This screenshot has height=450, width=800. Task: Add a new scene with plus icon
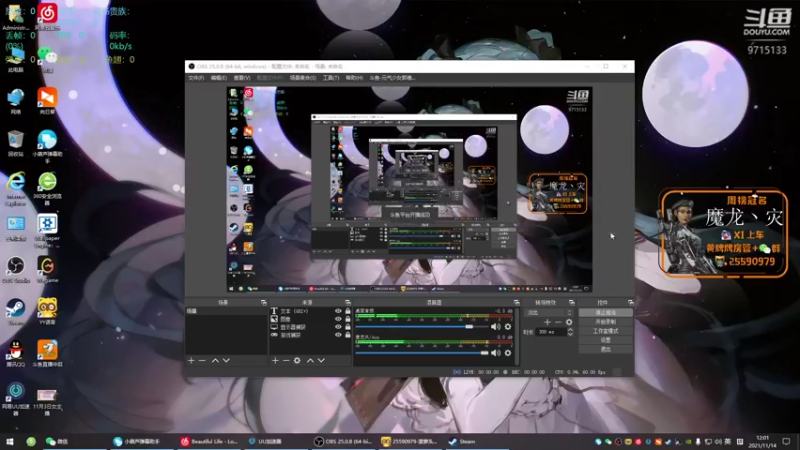point(191,360)
